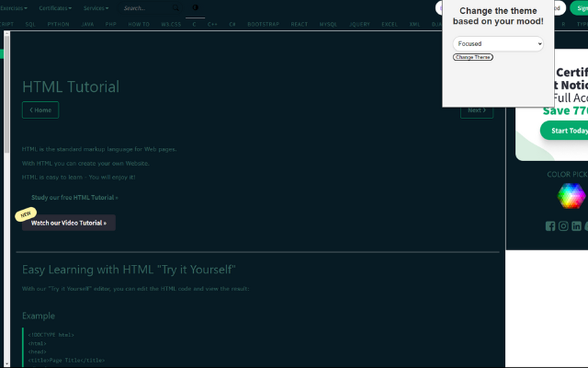Open the C tutorial tab

pos(194,25)
